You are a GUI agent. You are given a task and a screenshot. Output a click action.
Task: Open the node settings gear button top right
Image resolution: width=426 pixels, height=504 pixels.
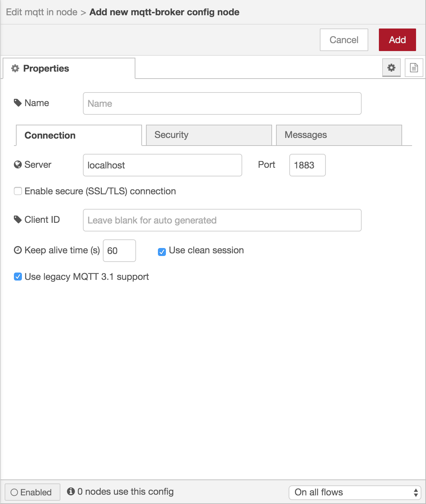(x=391, y=68)
